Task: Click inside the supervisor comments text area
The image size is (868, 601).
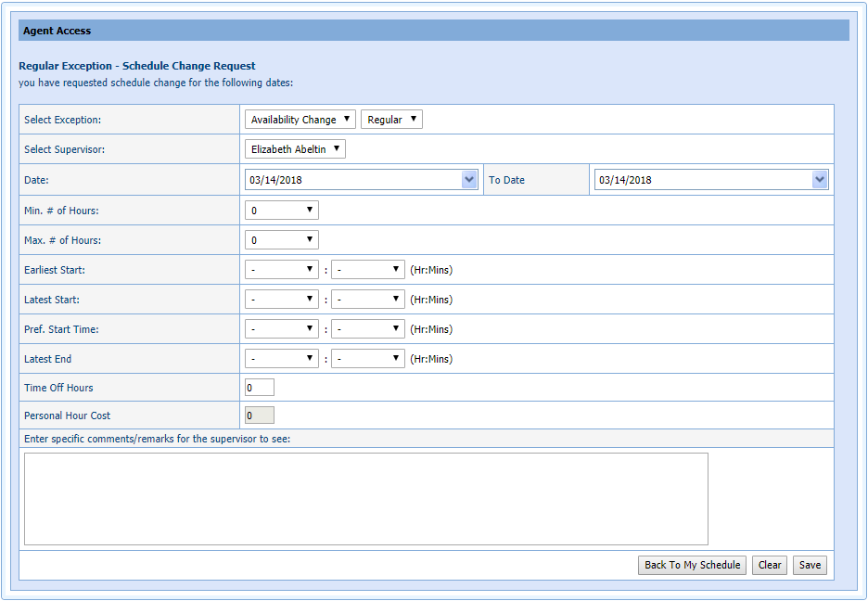Action: click(x=365, y=499)
